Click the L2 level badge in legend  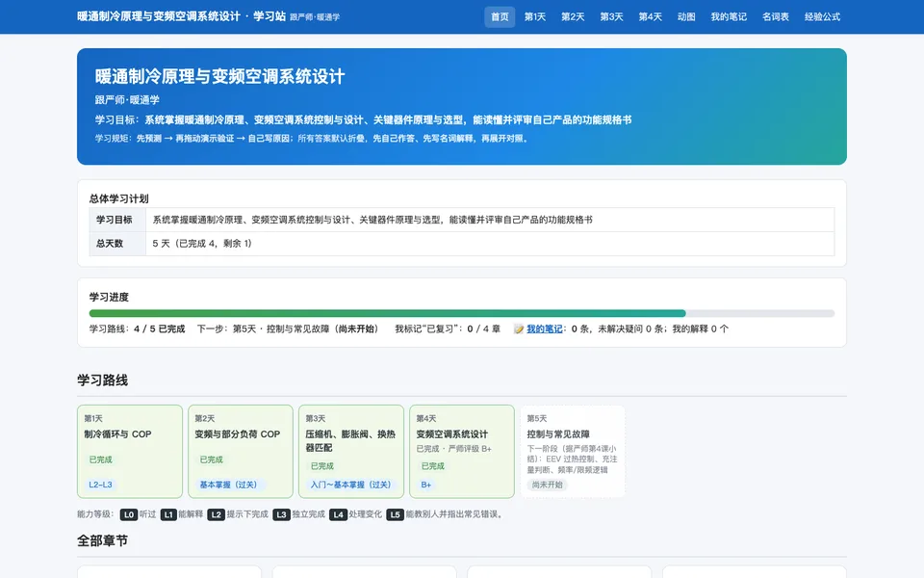(217, 514)
